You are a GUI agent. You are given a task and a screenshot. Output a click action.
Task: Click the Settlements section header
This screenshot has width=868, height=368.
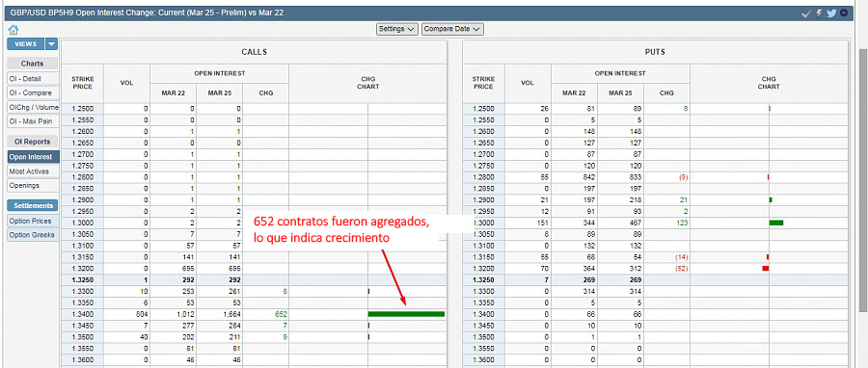coord(33,205)
